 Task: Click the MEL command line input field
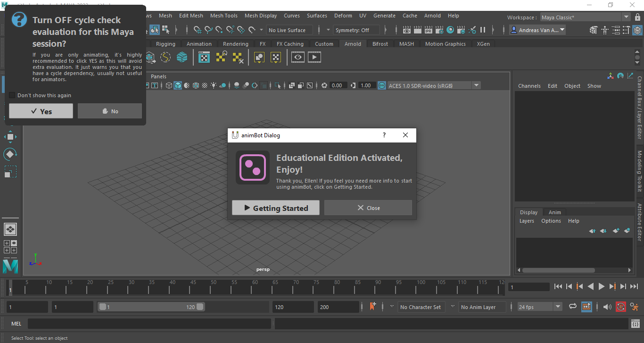(149, 324)
